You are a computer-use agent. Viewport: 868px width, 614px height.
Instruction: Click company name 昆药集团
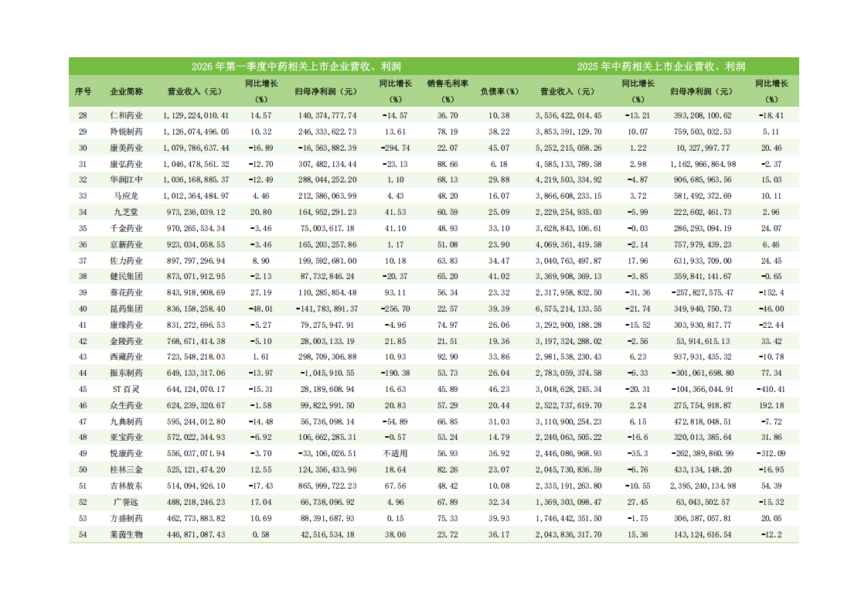(126, 309)
